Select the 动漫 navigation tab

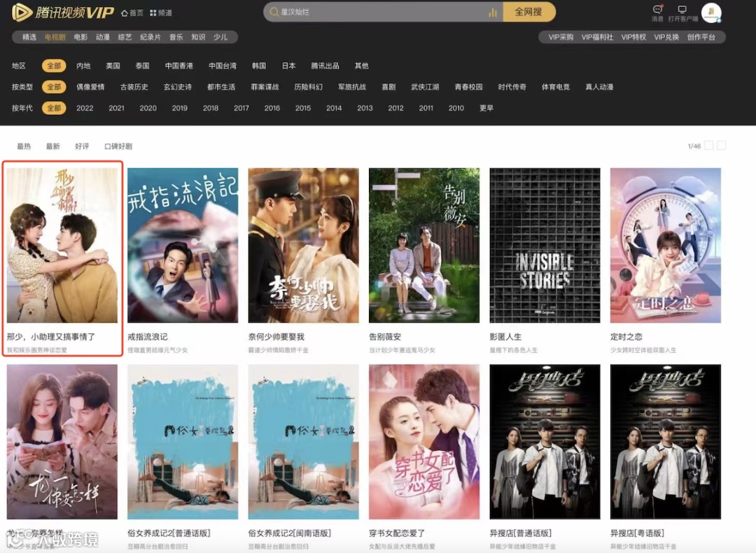(103, 37)
